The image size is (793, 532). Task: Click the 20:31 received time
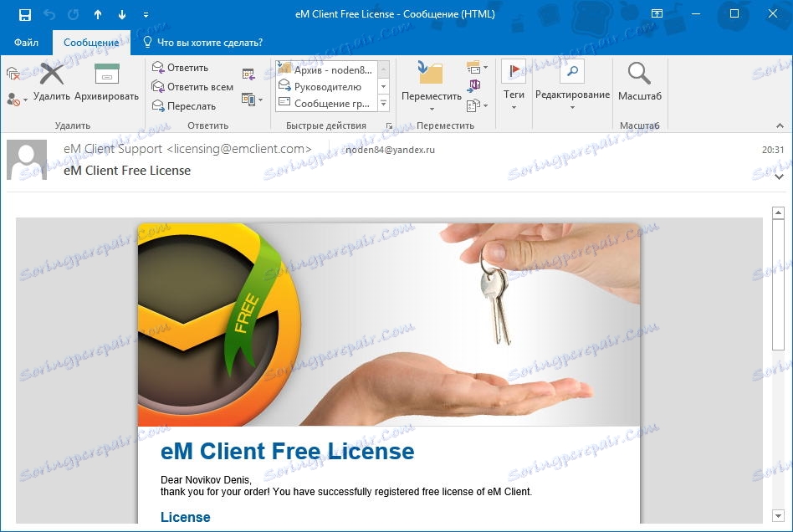click(x=773, y=150)
